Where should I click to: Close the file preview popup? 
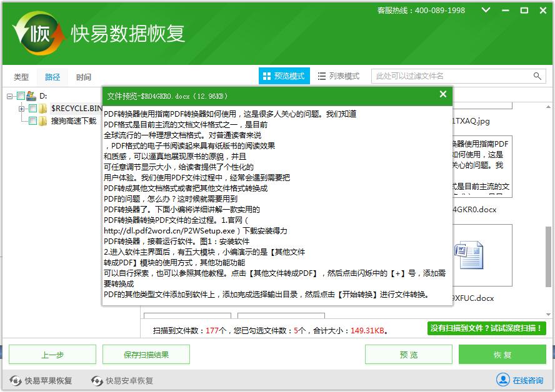[x=442, y=94]
